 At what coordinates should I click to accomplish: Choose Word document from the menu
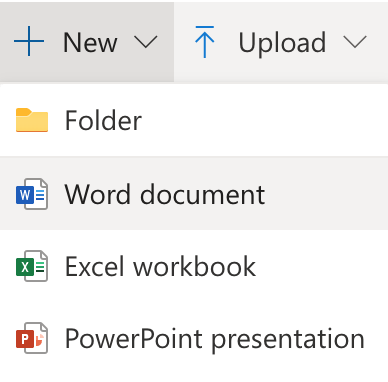(x=194, y=194)
